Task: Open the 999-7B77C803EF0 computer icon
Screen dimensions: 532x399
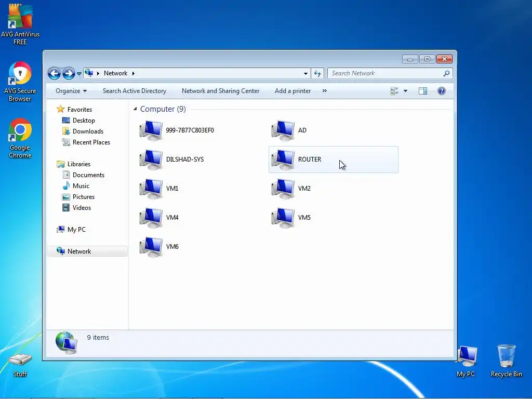Action: (x=151, y=130)
